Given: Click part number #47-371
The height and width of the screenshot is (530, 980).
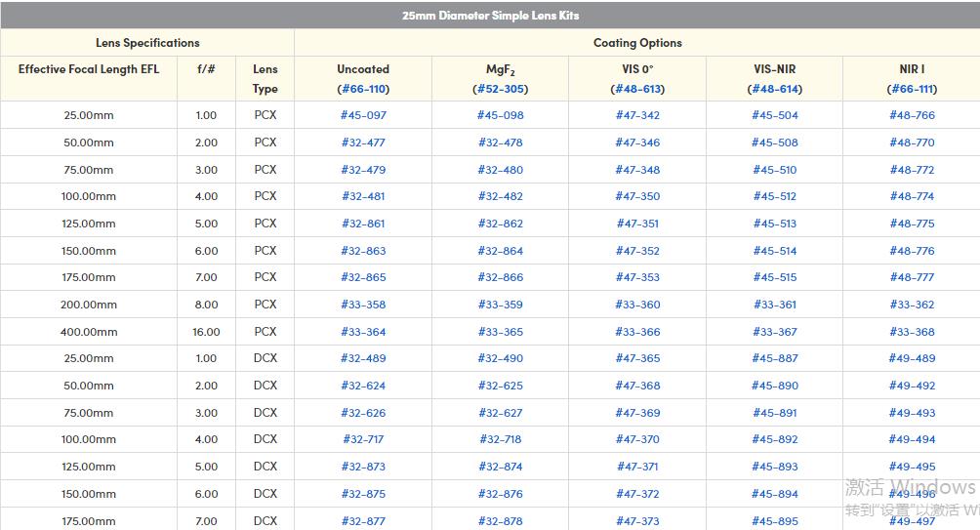Looking at the screenshot, I should [x=637, y=467].
